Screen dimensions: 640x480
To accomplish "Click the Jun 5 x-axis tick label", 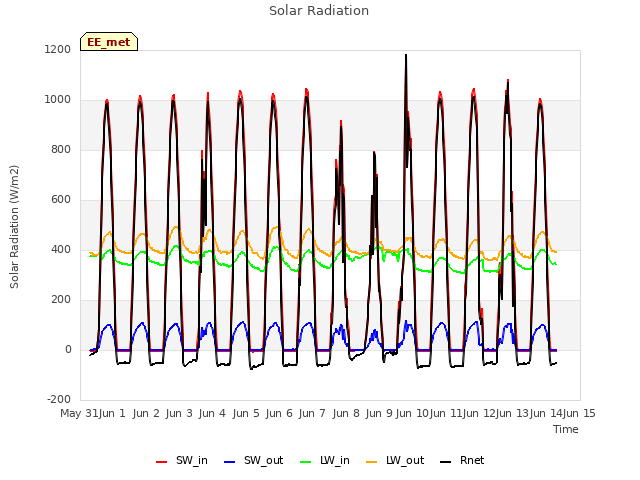I will [x=246, y=413].
